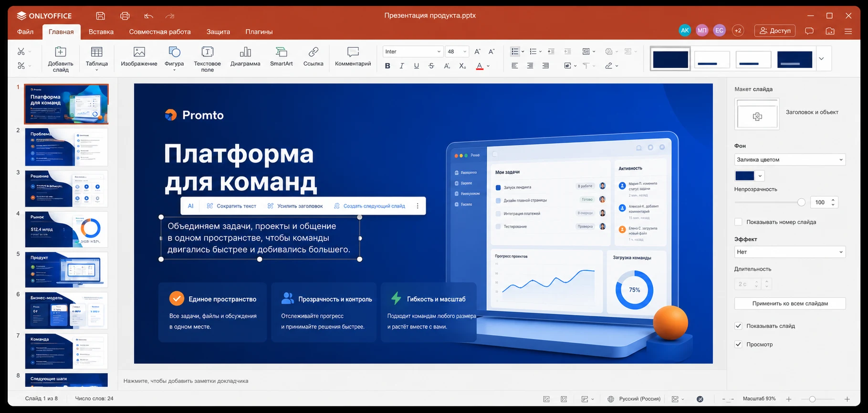Open the 'Заливка цветом' background dropdown
This screenshot has width=868, height=413.
[790, 159]
